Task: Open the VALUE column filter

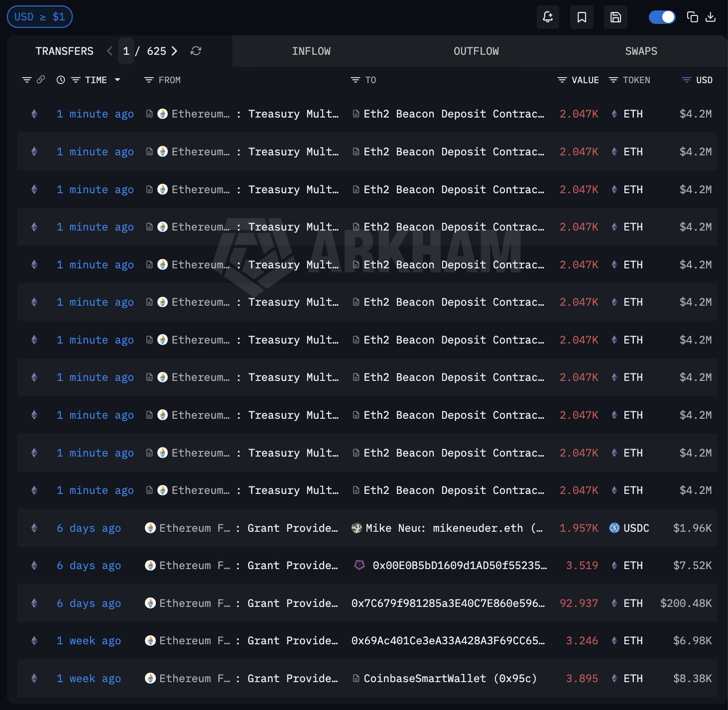Action: click(x=562, y=80)
